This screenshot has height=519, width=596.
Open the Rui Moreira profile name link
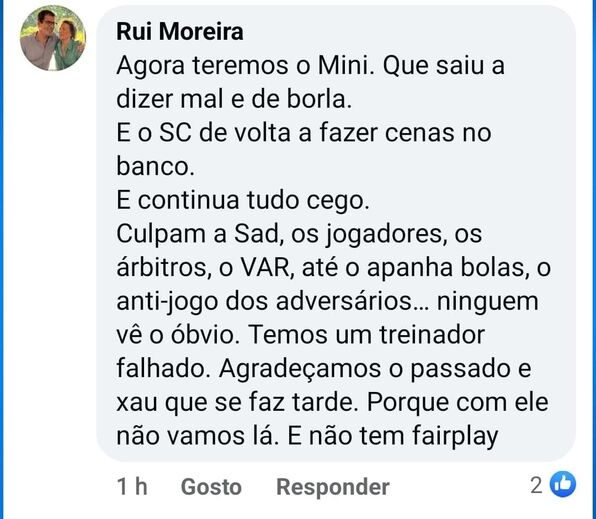(x=180, y=31)
